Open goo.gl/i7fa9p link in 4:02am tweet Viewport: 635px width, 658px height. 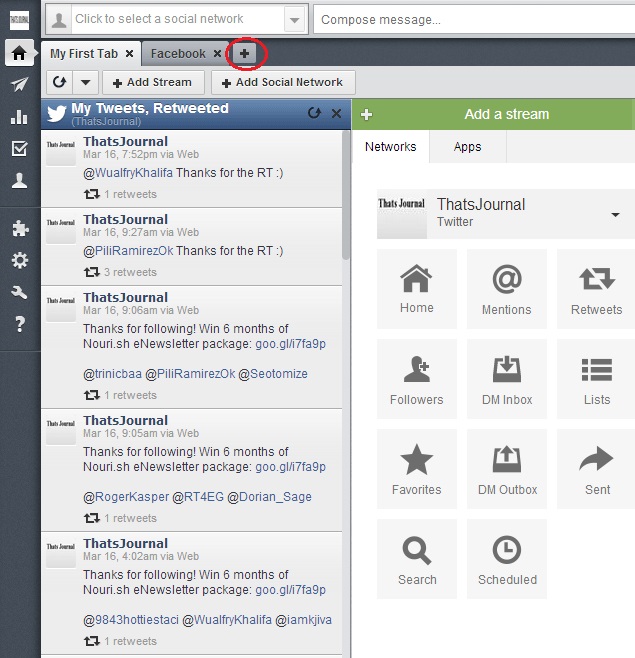290,590
